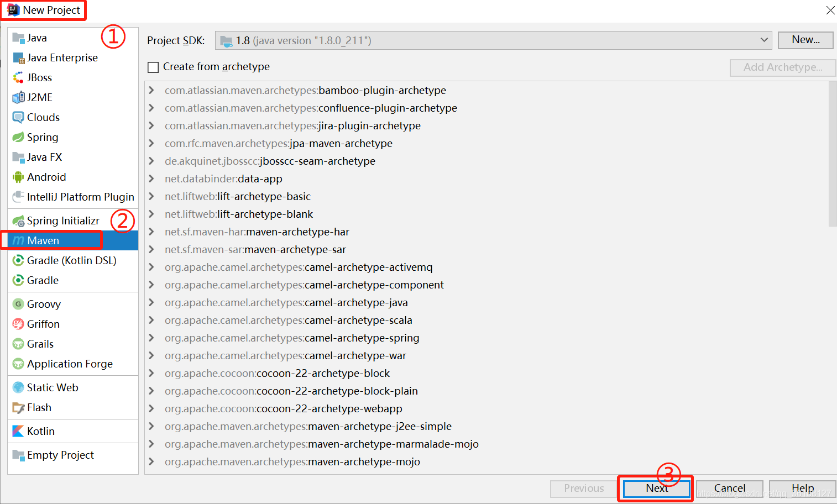Click the Java FX folder icon

click(x=18, y=158)
